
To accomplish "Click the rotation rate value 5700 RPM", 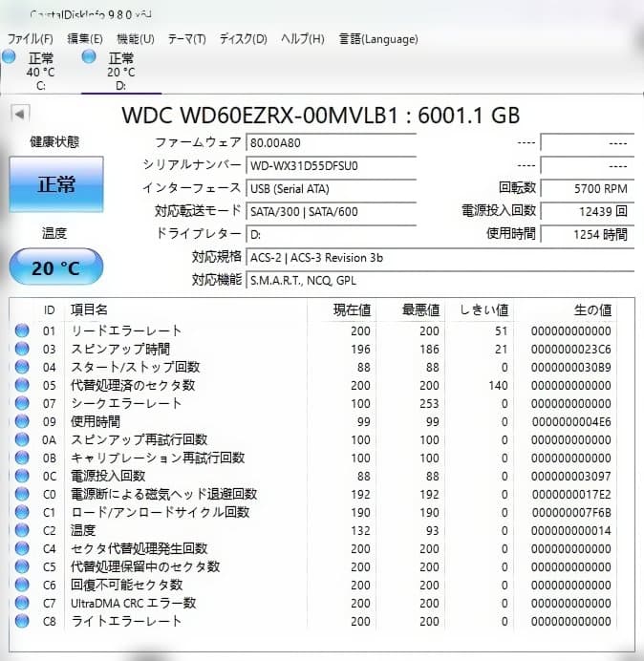I will pos(587,188).
